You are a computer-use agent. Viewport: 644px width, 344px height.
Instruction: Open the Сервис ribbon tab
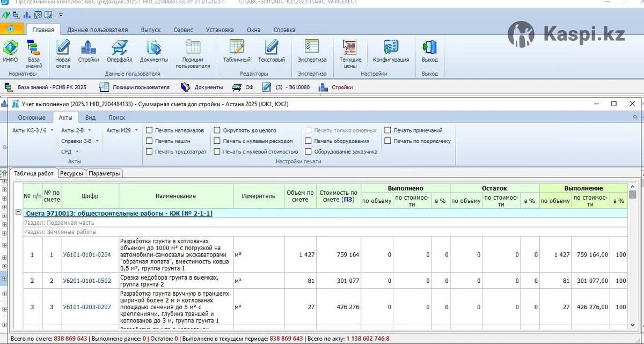[x=183, y=30]
